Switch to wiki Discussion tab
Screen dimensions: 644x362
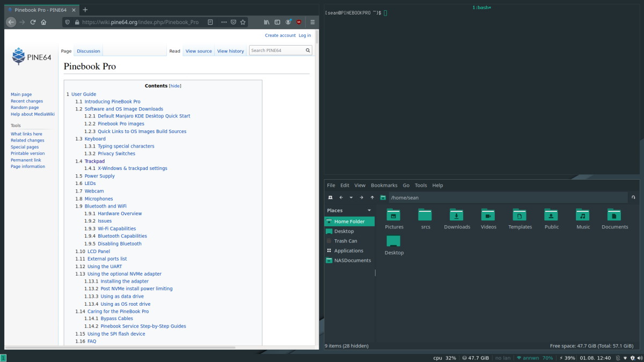[89, 51]
